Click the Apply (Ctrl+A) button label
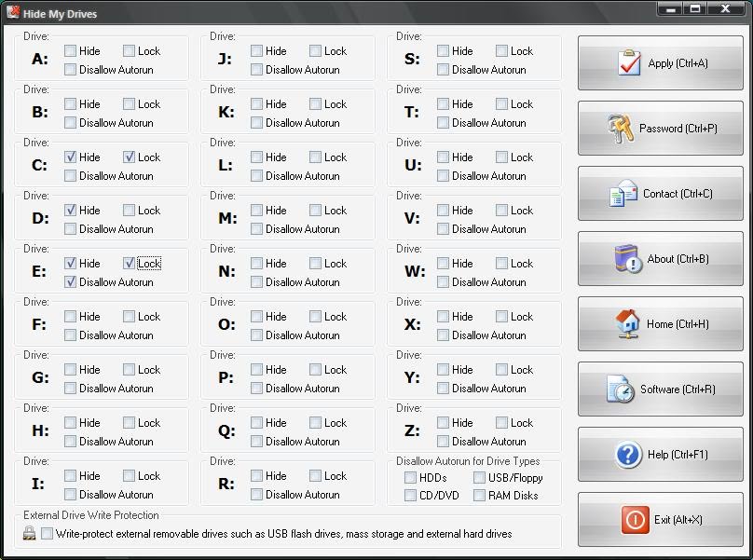Viewport: 753px width, 560px height. click(678, 63)
